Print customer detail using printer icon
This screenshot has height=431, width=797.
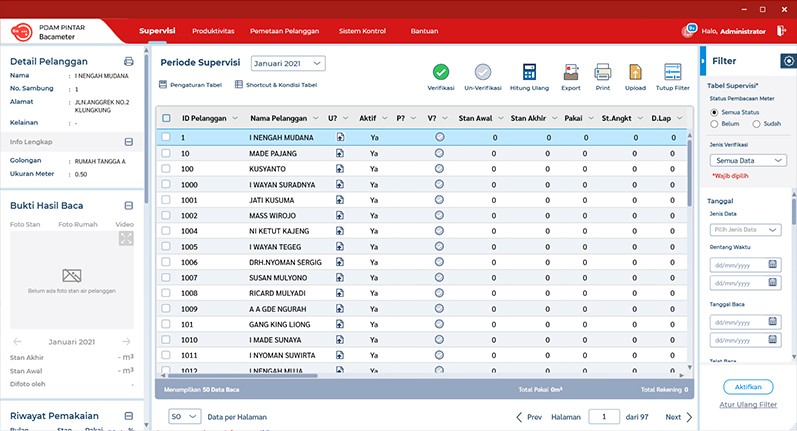pyautogui.click(x=128, y=62)
